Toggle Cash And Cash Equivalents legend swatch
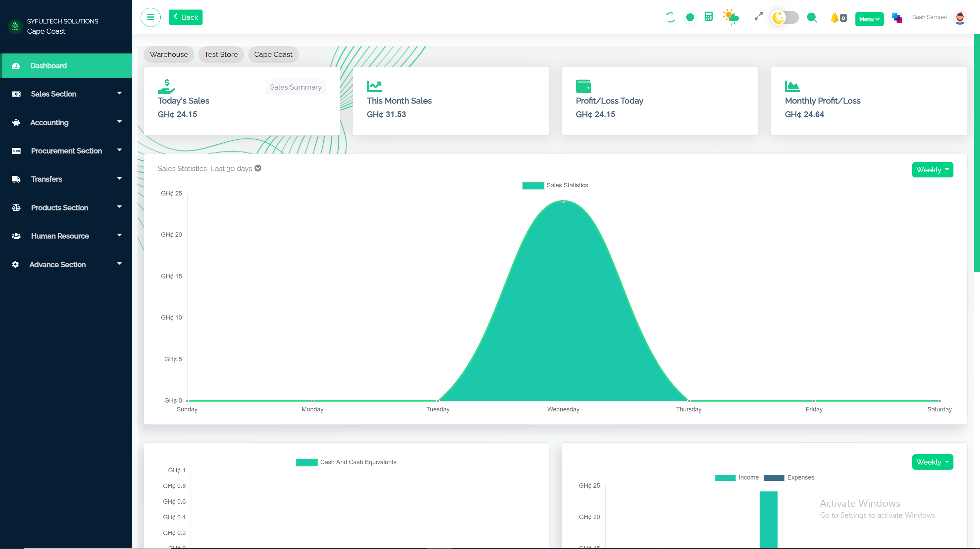The height and width of the screenshot is (549, 980). (x=307, y=462)
